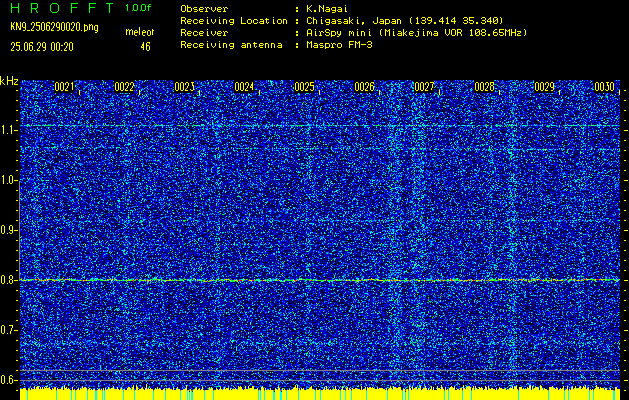Click antenna name Maspro FM-3

339,45
